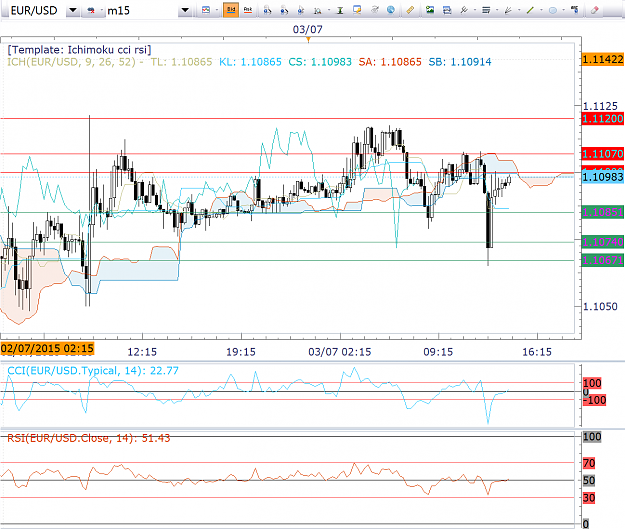Viewport: 625px width, 529px height.
Task: Expand the fan lines tool dropdown arrow
Action: [x=519, y=10]
